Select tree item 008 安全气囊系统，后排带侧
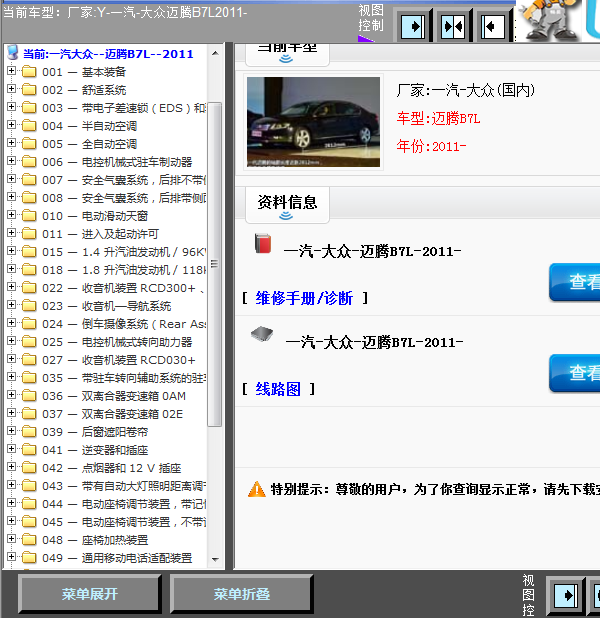 (x=124, y=198)
